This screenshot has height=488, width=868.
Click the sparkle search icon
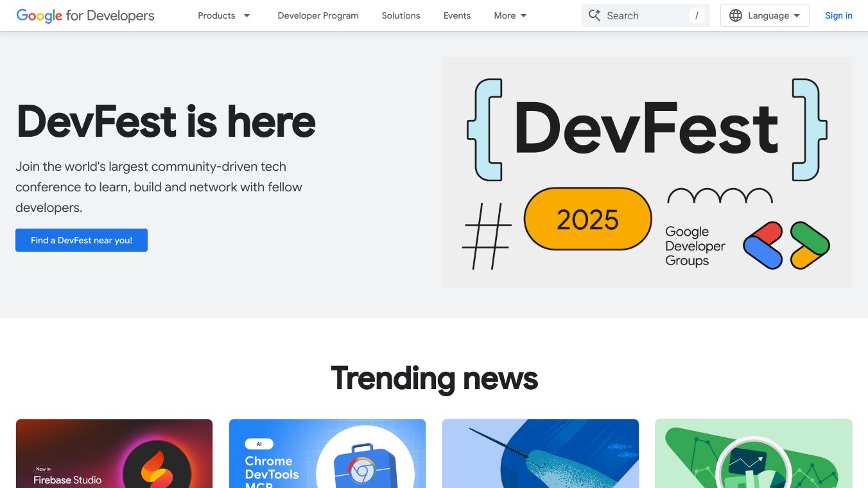click(x=595, y=15)
